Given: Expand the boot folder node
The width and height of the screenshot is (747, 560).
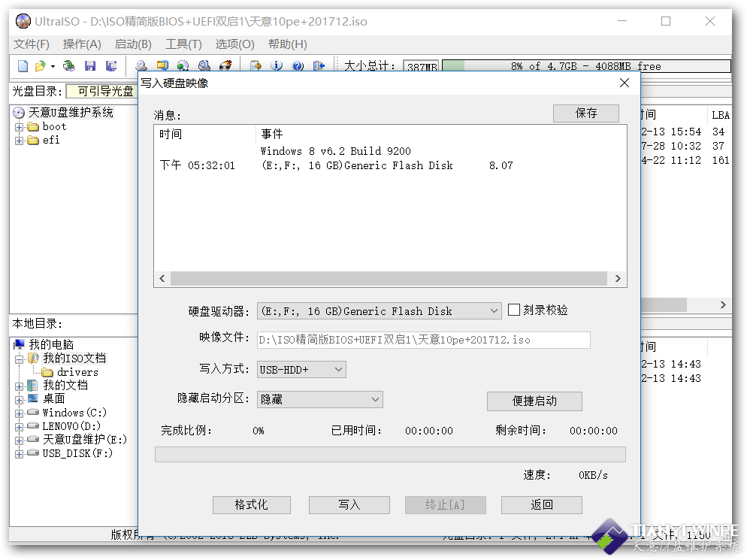Looking at the screenshot, I should [19, 127].
